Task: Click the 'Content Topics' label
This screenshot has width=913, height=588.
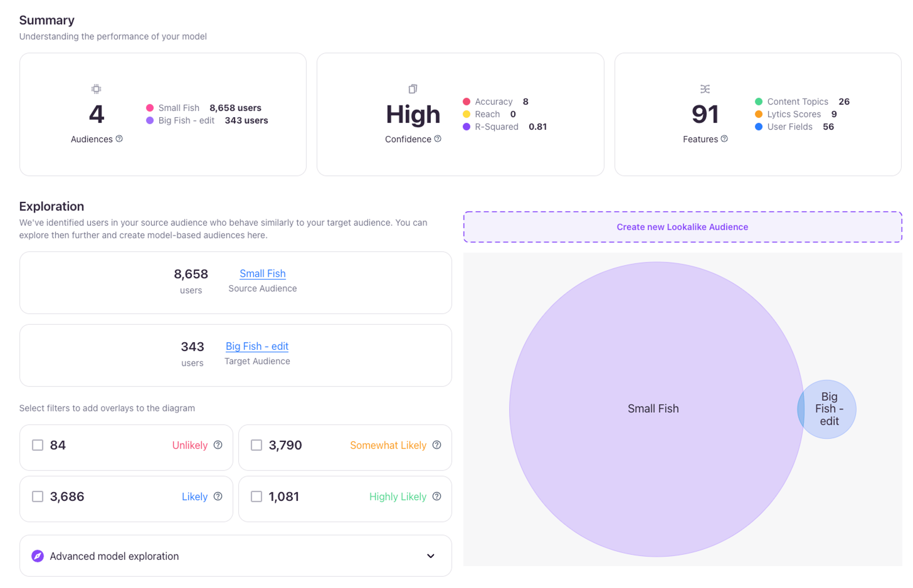Action: coord(798,102)
